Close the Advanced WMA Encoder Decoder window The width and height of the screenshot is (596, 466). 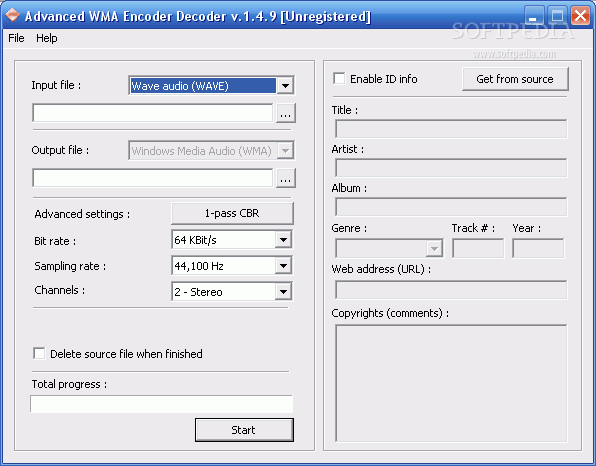pos(580,16)
